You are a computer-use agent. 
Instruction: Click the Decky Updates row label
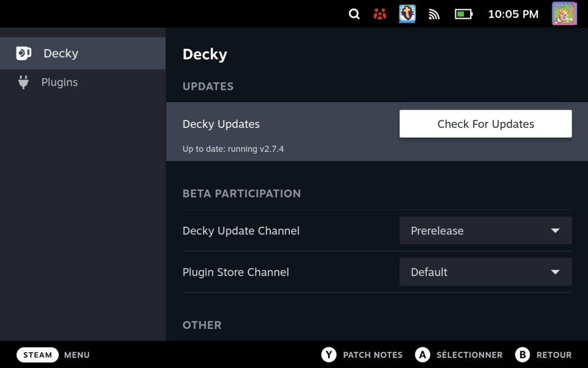coord(221,124)
